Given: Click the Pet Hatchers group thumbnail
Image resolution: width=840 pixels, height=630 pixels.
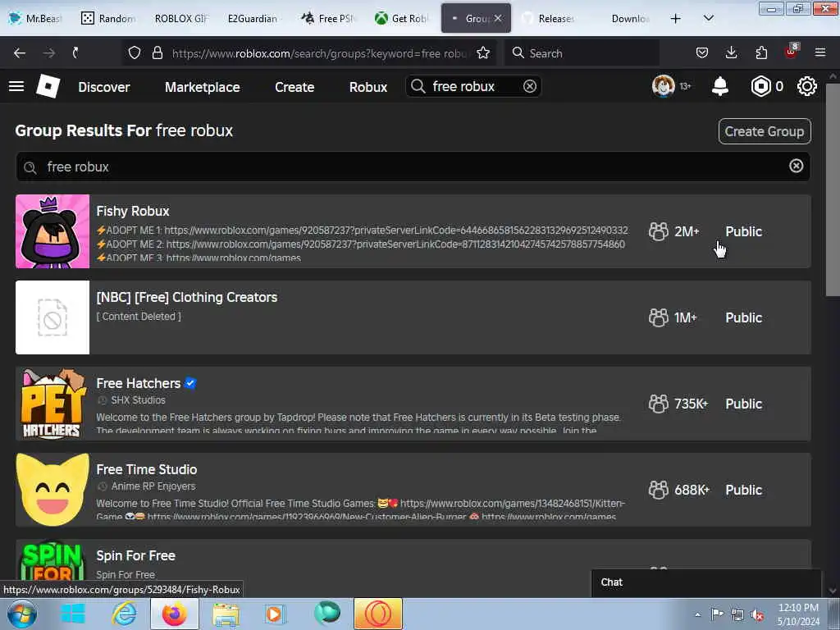Looking at the screenshot, I should tap(52, 404).
